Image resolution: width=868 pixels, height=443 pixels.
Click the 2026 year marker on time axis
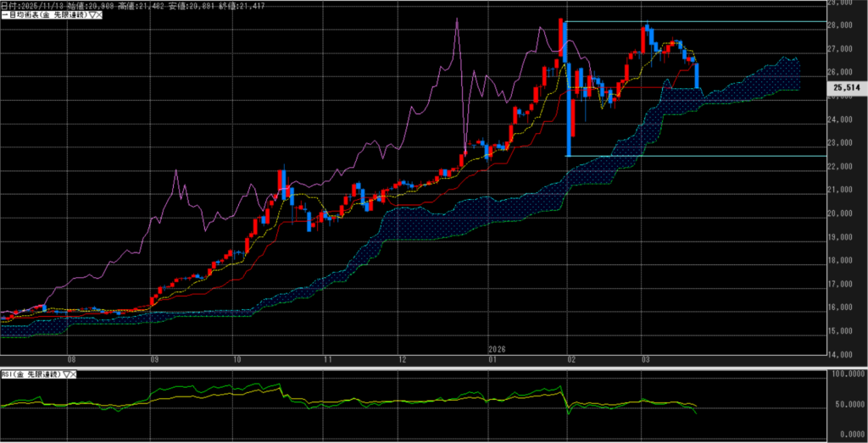tap(497, 349)
